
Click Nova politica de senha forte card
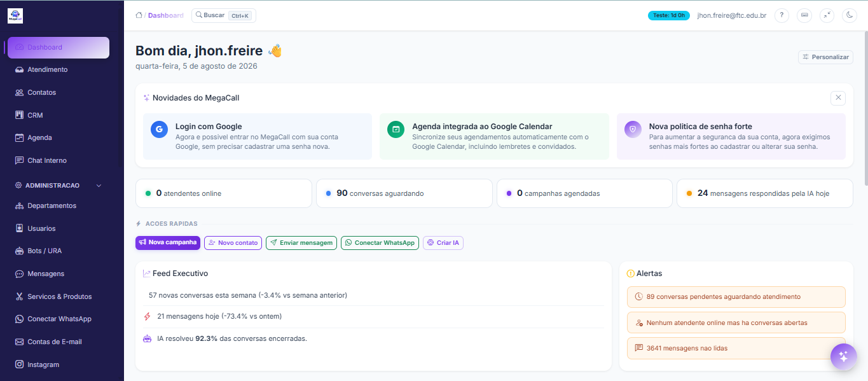click(x=731, y=136)
